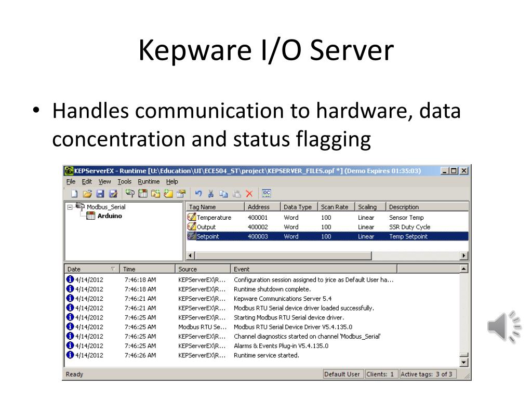Click the Temperature tag icon
Screen dimensions: 532x399
(192, 217)
